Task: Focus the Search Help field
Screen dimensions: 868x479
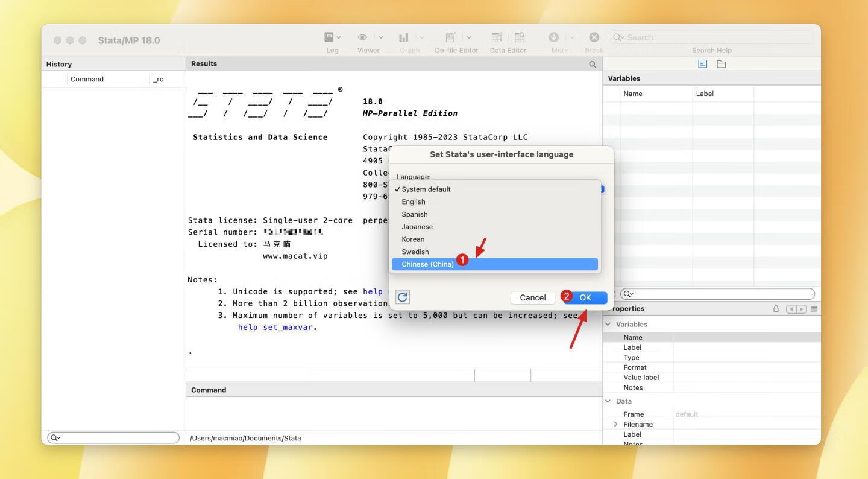Action: click(712, 37)
